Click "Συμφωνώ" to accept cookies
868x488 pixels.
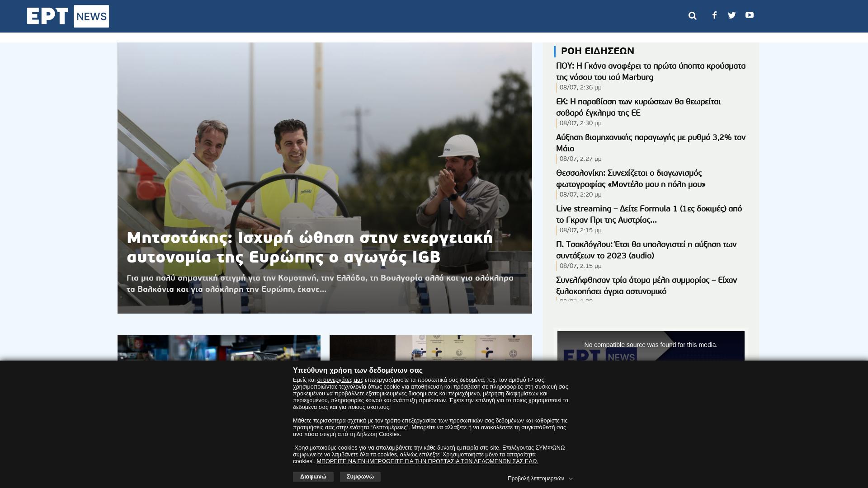pos(360,477)
